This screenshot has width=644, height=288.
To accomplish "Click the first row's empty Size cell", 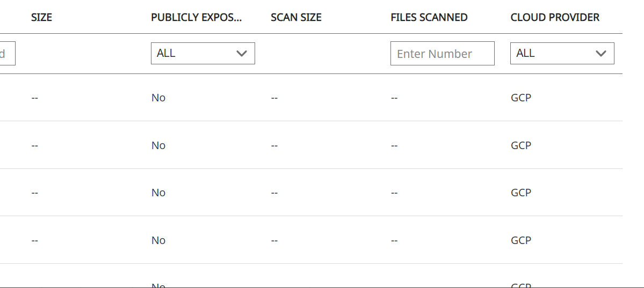I will (34, 98).
